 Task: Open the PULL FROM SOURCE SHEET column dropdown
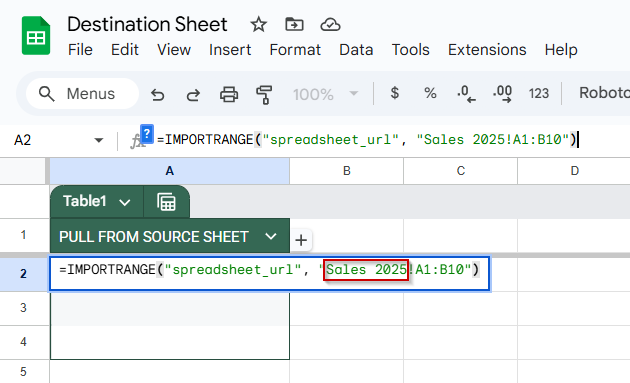(271, 236)
